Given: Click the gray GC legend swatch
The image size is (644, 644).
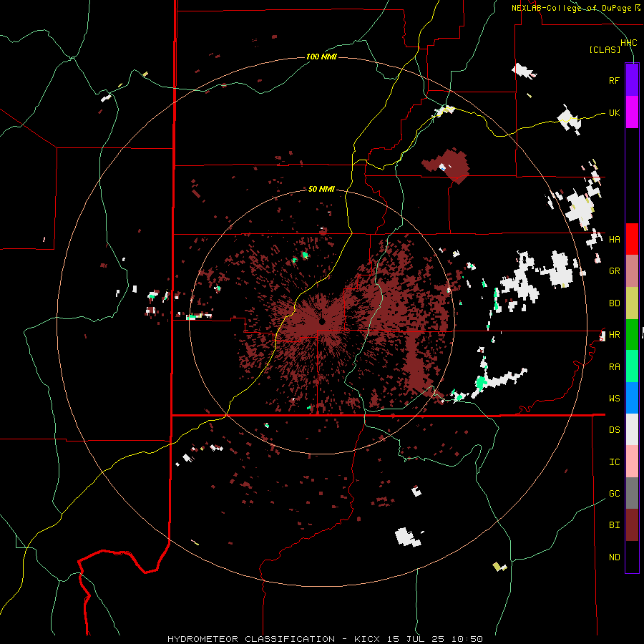Looking at the screenshot, I should [x=632, y=493].
